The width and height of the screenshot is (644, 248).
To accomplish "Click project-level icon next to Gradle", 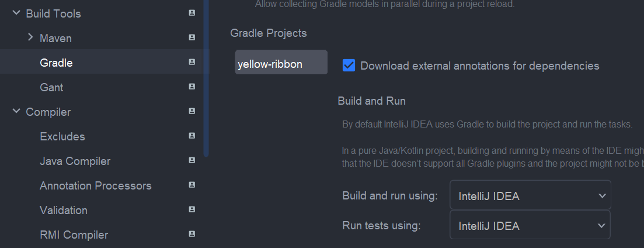I will (x=192, y=62).
